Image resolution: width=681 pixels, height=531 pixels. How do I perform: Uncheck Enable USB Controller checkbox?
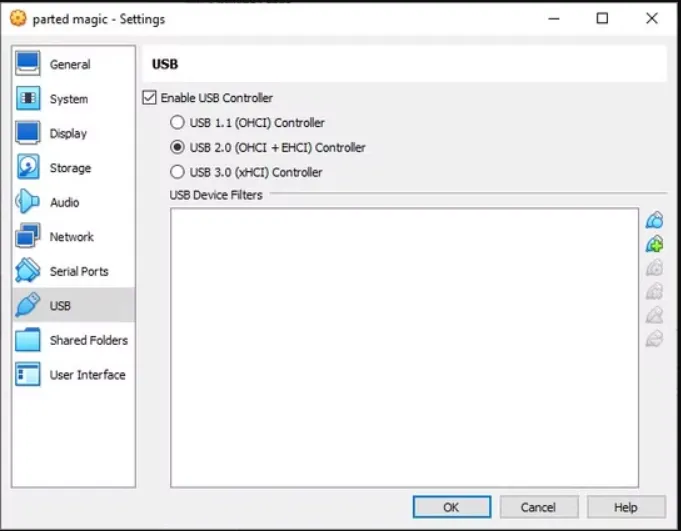150,98
